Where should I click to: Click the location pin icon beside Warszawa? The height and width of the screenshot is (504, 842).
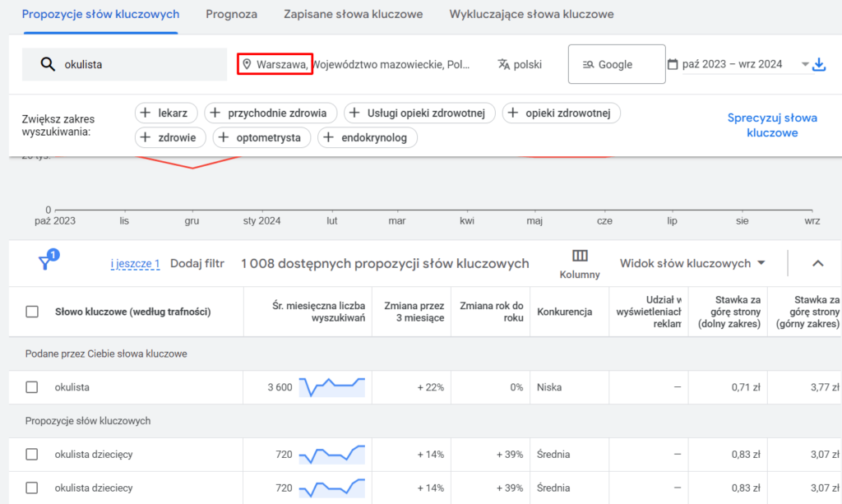point(246,64)
